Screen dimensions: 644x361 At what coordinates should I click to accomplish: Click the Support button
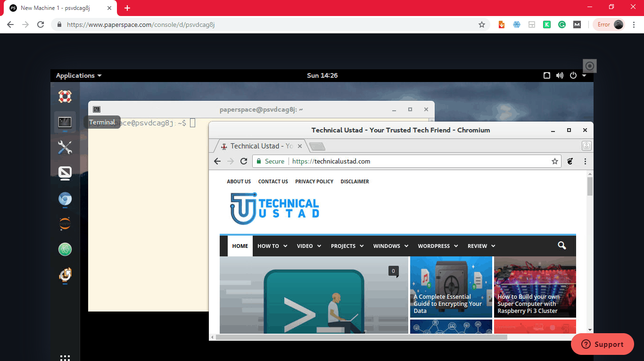pyautogui.click(x=603, y=344)
